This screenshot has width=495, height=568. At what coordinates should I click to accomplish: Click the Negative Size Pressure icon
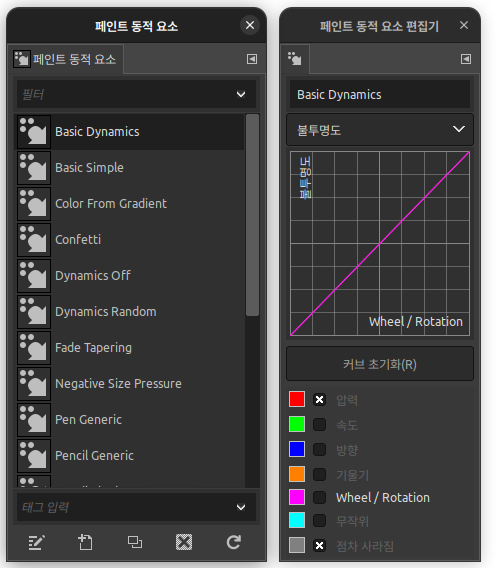pos(34,384)
